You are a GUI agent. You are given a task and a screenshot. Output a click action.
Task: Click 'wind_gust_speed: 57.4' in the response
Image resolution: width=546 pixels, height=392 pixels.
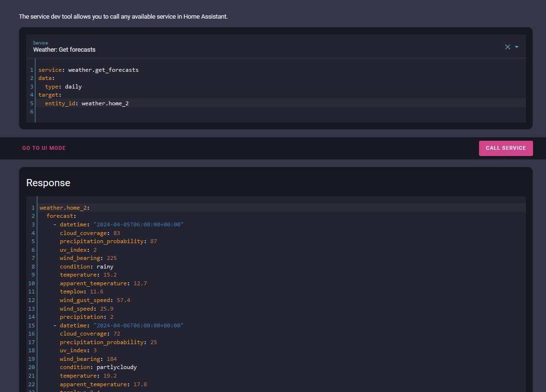click(x=95, y=300)
